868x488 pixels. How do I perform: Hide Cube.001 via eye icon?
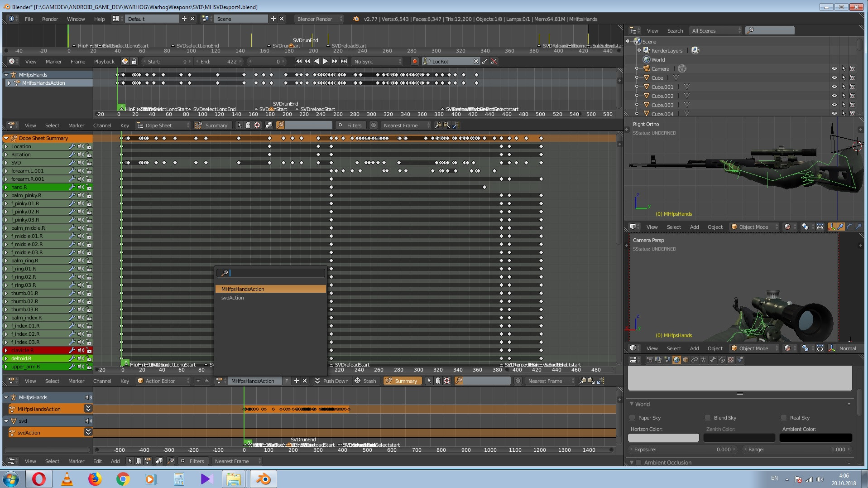[x=834, y=87]
